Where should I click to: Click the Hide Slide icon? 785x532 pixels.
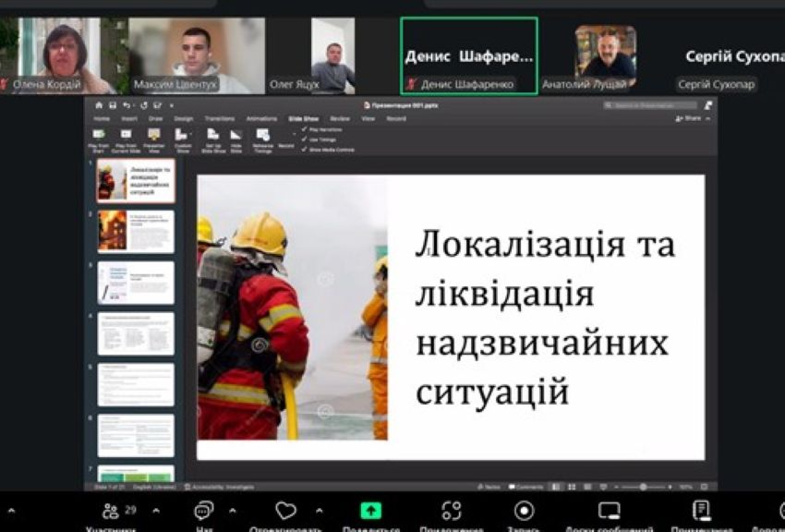(235, 135)
